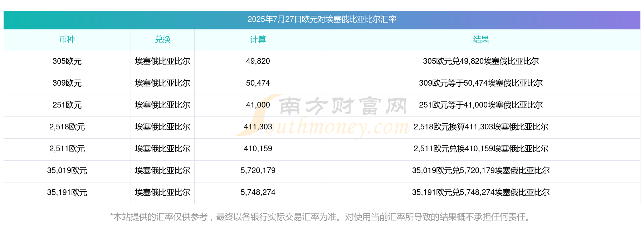Click result 2,511欧元兑换410,159埃塞俄比亚比尔
644x233 pixels.
coord(481,149)
